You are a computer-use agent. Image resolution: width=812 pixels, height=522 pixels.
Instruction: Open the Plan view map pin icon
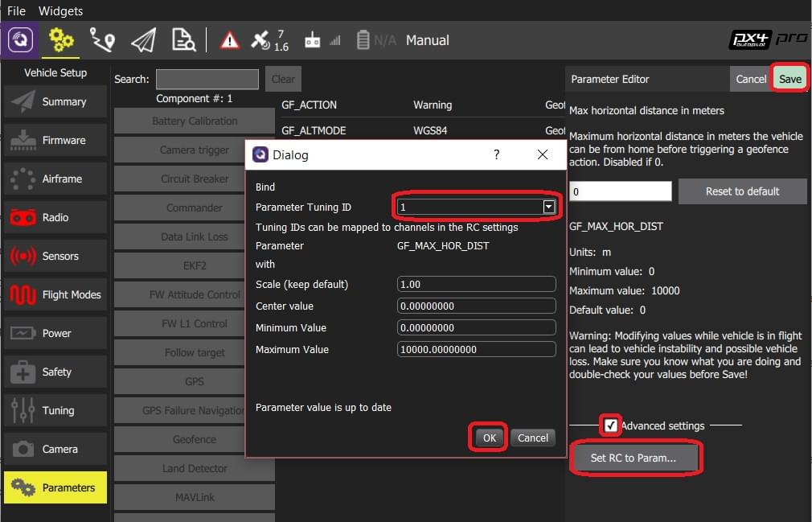pyautogui.click(x=101, y=39)
